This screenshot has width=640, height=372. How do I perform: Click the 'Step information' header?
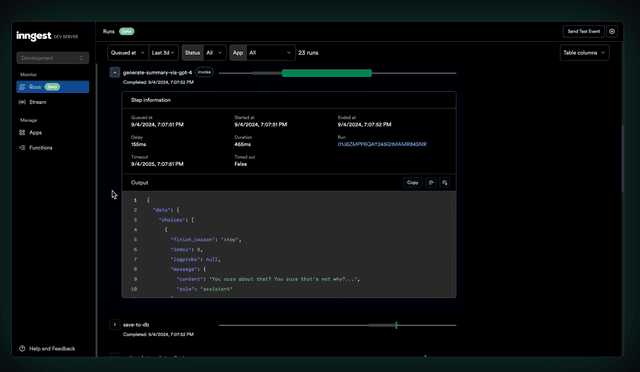pyautogui.click(x=151, y=100)
